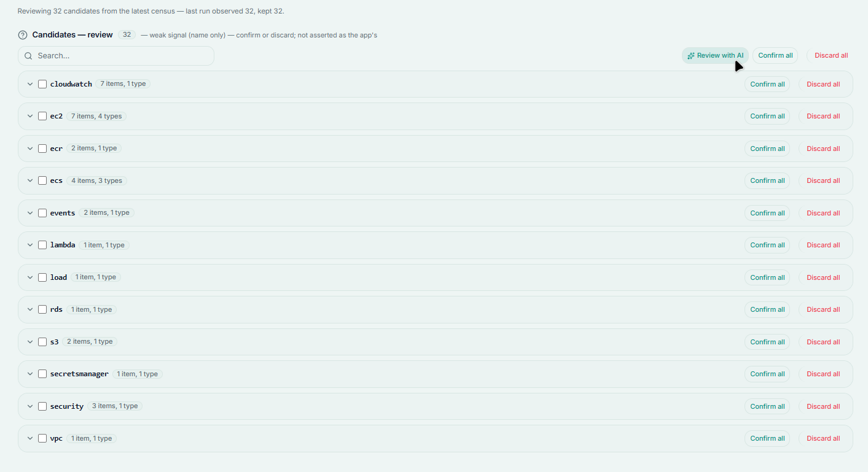This screenshot has height=472, width=868.
Task: Confirm all vpc candidates
Action: pos(767,438)
